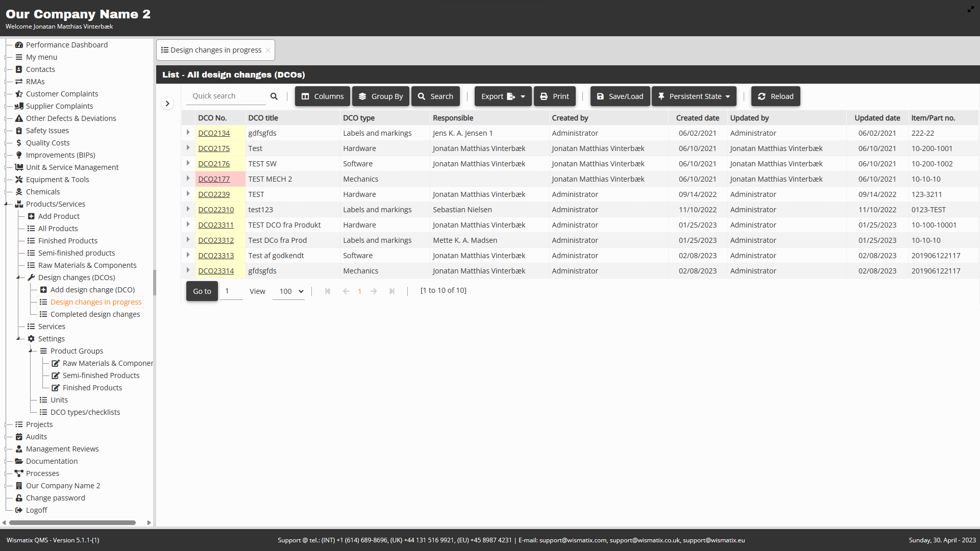Go to the previous page arrow
The height and width of the screenshot is (551, 980).
(346, 291)
